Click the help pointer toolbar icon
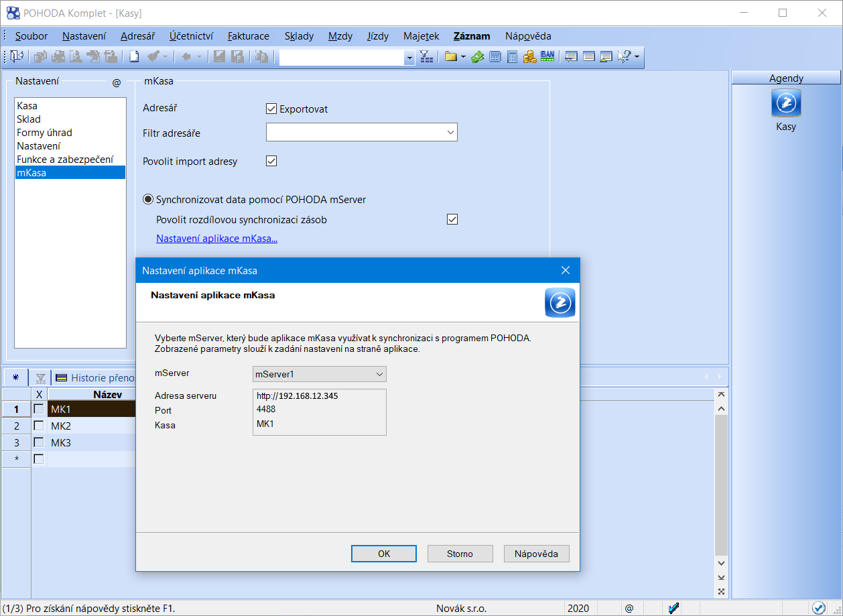Viewport: 843px width, 616px height. tap(624, 57)
